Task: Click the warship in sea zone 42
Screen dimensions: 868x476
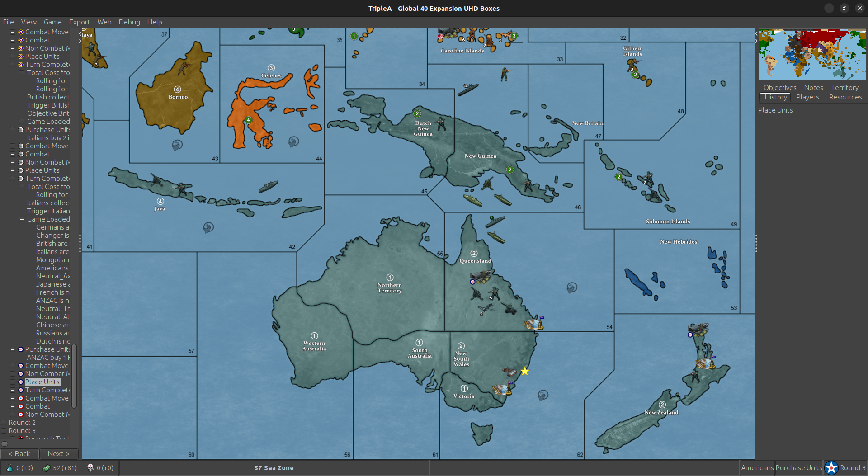Action: tap(268, 186)
